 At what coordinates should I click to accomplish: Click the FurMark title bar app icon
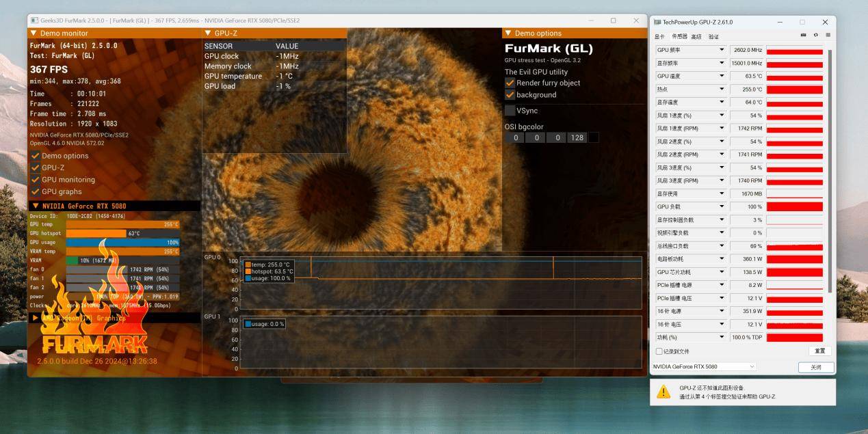tap(35, 21)
